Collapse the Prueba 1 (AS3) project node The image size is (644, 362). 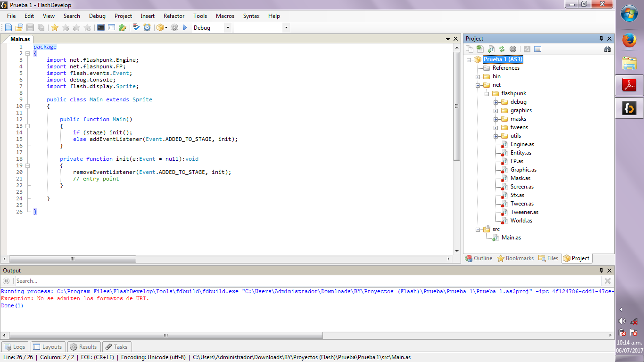(469, 59)
